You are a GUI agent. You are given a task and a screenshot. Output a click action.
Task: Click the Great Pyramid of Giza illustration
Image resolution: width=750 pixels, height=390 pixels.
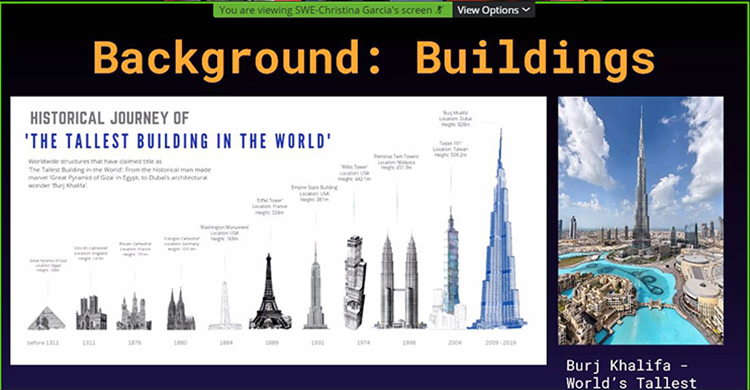tap(46, 318)
